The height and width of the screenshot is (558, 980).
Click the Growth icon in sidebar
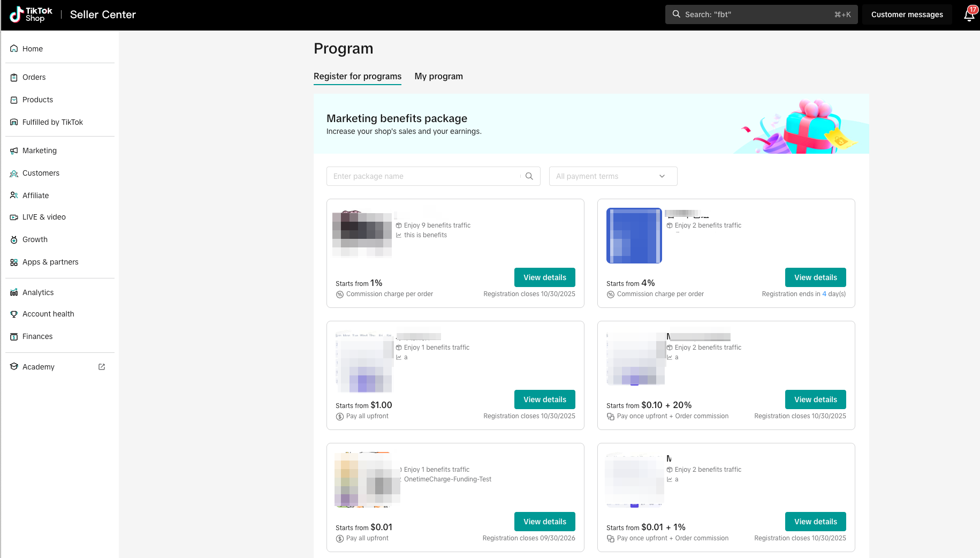click(x=14, y=239)
